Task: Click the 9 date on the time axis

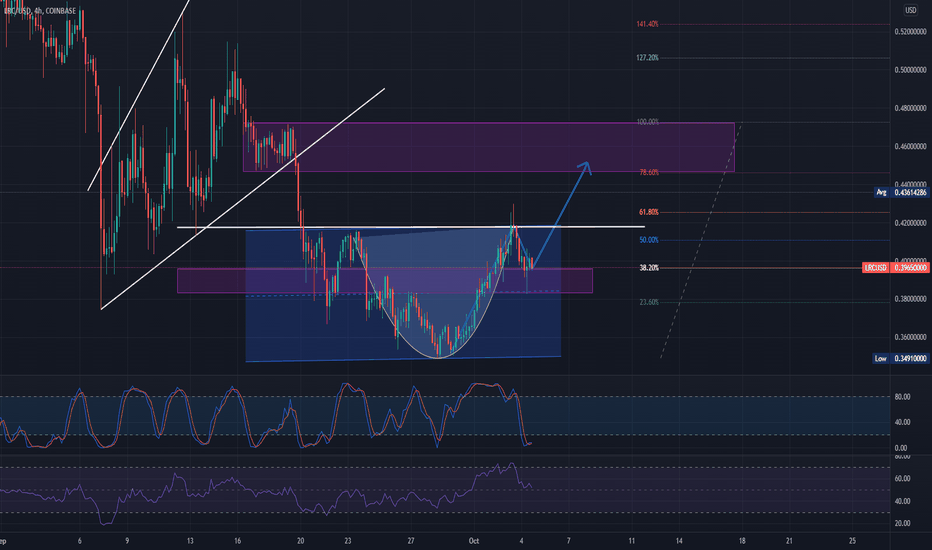Action: (127, 541)
